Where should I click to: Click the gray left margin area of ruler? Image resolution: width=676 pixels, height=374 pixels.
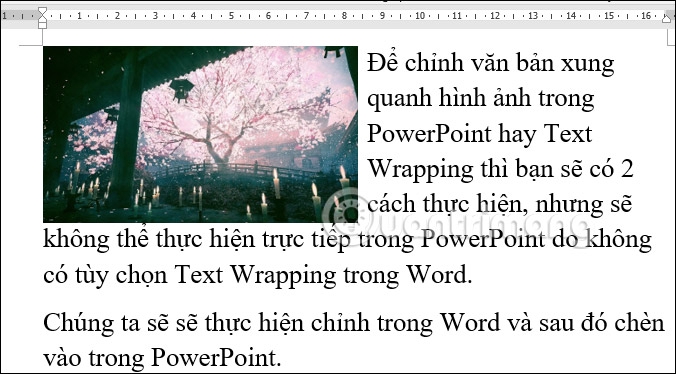tap(19, 16)
